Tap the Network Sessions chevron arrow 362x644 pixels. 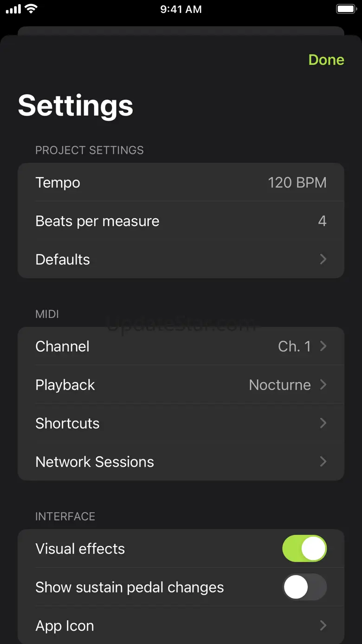click(323, 462)
